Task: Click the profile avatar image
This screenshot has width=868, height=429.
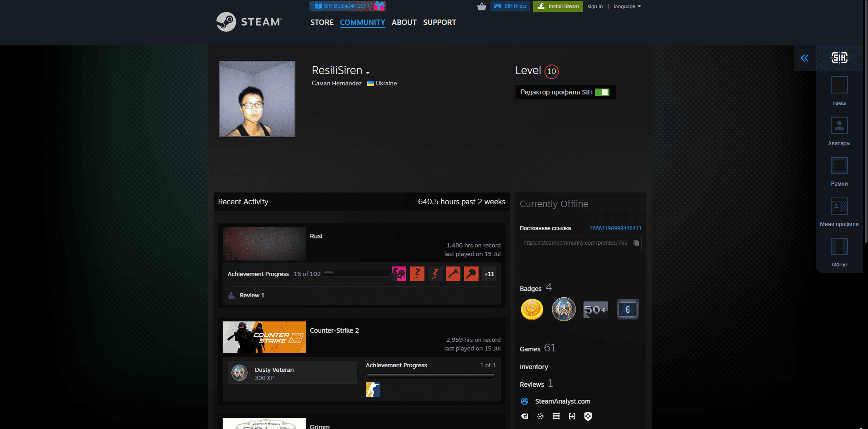Action: [x=257, y=99]
